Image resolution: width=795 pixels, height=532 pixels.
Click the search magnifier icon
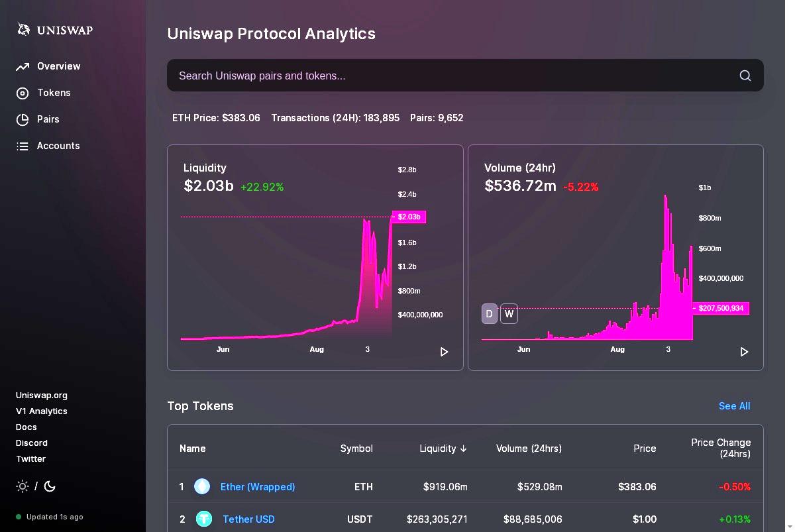(x=745, y=76)
